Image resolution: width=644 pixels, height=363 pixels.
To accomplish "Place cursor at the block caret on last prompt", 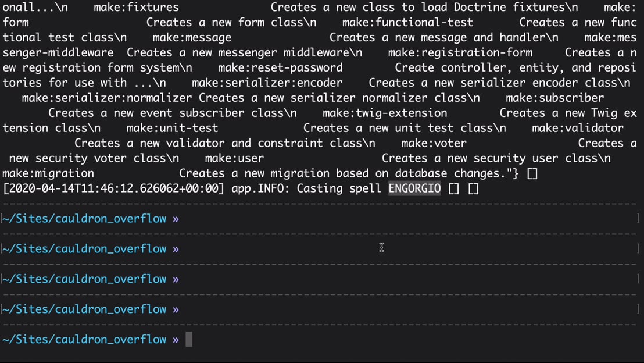I will click(x=189, y=340).
